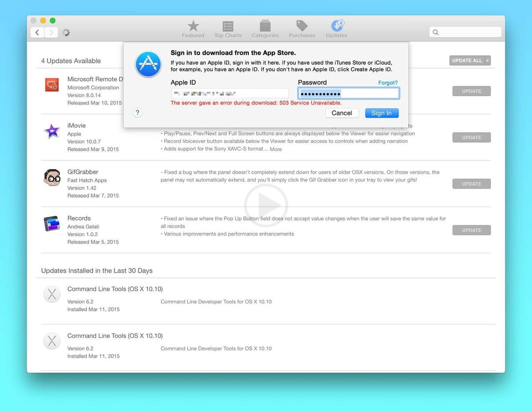Click the yellow minimize window button
This screenshot has height=411, width=532.
(43, 20)
